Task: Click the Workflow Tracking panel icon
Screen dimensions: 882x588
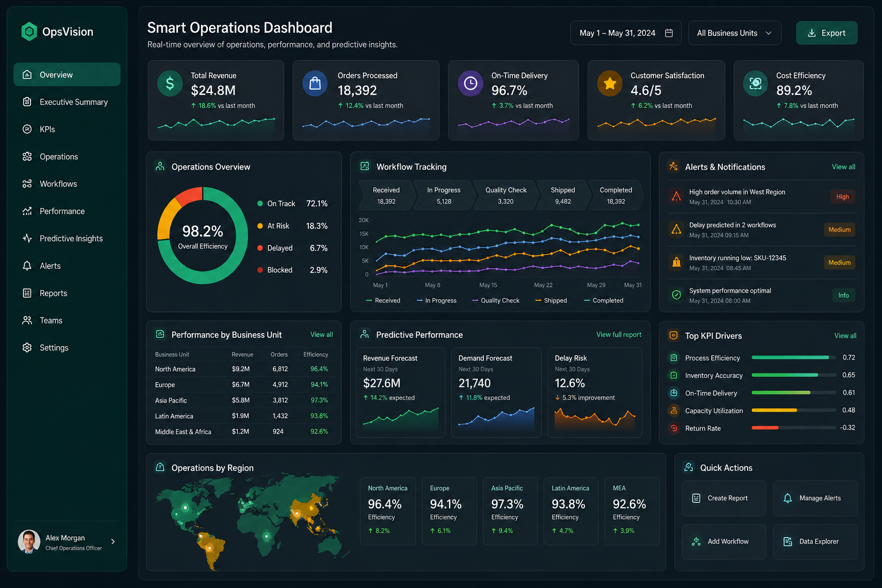Action: (x=365, y=167)
